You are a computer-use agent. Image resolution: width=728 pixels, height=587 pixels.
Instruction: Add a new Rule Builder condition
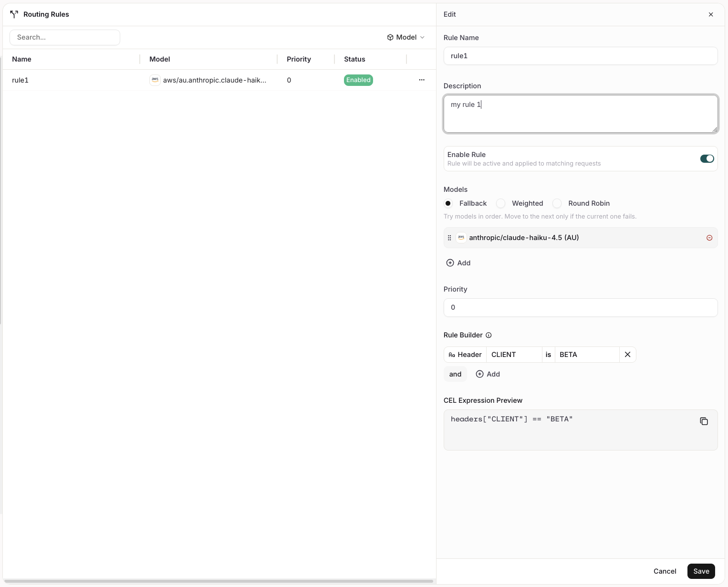pos(488,374)
